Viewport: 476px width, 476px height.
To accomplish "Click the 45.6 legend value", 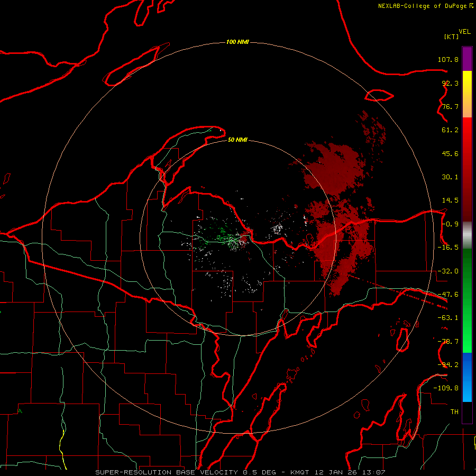I will click(450, 153).
